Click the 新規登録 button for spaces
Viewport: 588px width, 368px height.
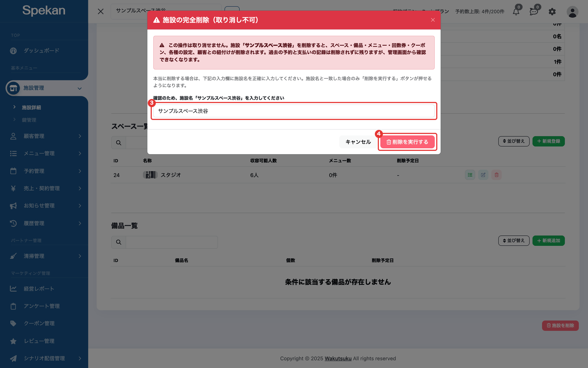point(549,141)
